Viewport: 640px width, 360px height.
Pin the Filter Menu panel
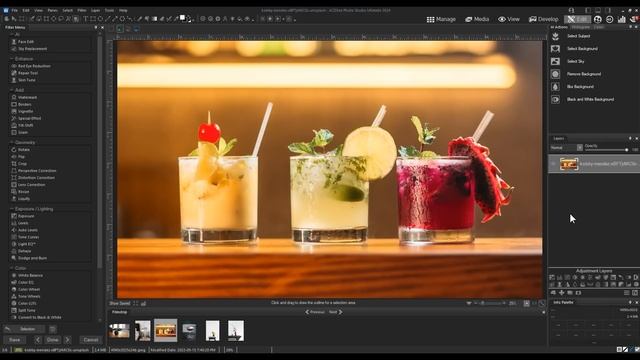click(96, 27)
